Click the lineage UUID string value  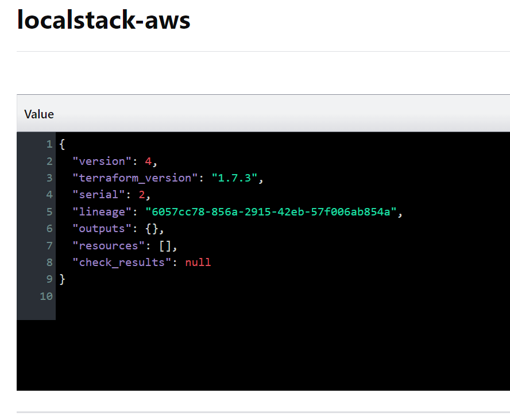tap(271, 212)
